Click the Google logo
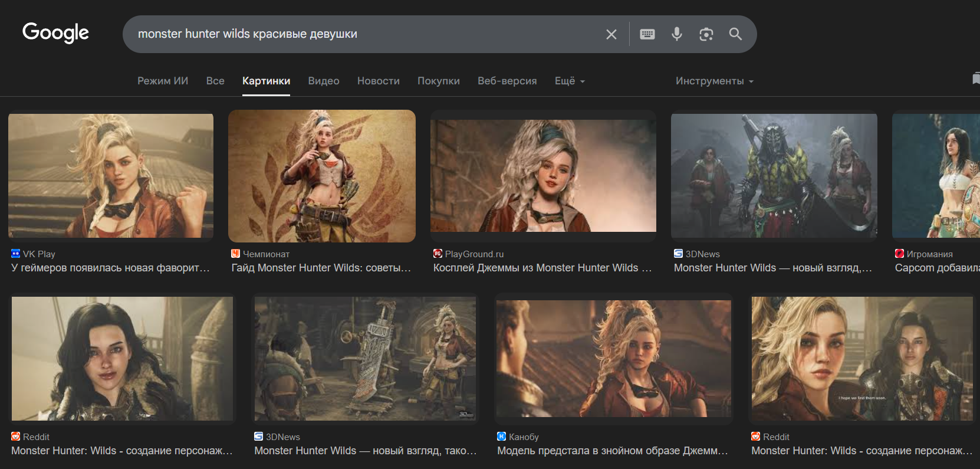980x469 pixels. pyautogui.click(x=55, y=33)
